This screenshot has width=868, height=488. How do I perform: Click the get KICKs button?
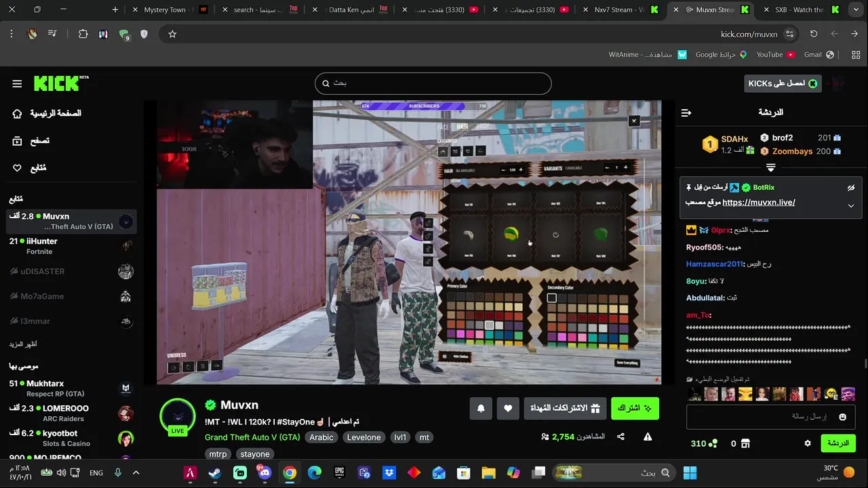pos(783,83)
